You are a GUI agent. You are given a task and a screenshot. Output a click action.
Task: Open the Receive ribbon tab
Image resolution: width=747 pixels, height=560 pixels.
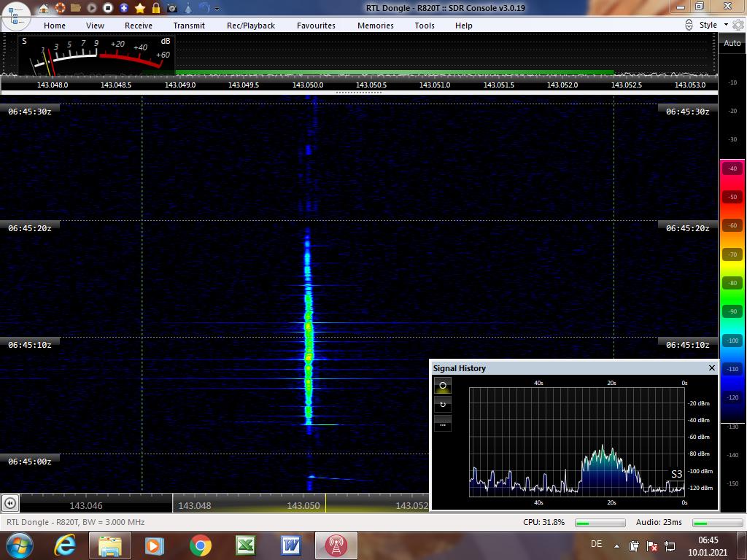coord(139,26)
